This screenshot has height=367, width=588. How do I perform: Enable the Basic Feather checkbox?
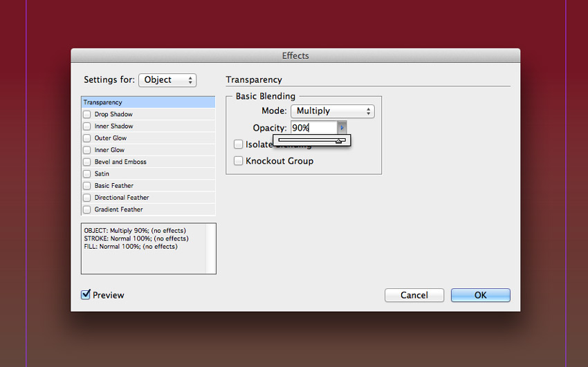(87, 186)
